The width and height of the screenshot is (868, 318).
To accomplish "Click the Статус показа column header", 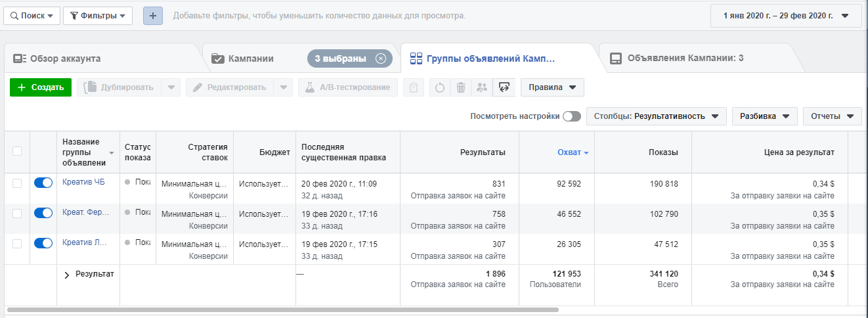I will point(138,152).
